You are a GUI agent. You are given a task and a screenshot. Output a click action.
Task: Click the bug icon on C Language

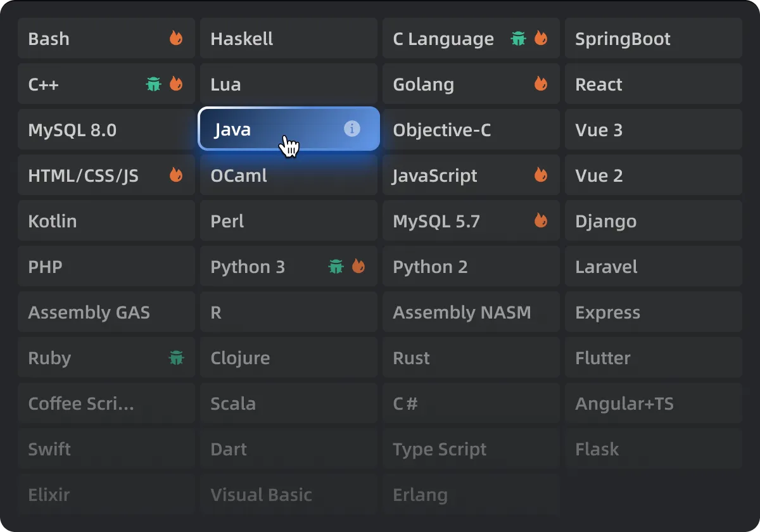[x=519, y=39]
